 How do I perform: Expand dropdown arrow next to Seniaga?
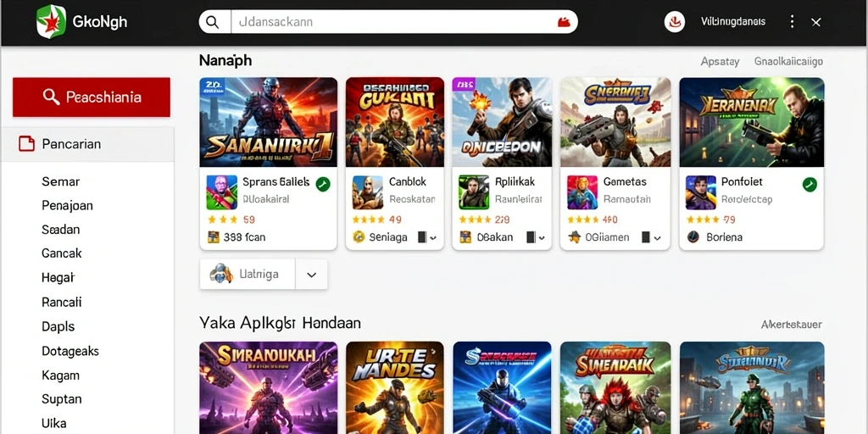point(433,238)
